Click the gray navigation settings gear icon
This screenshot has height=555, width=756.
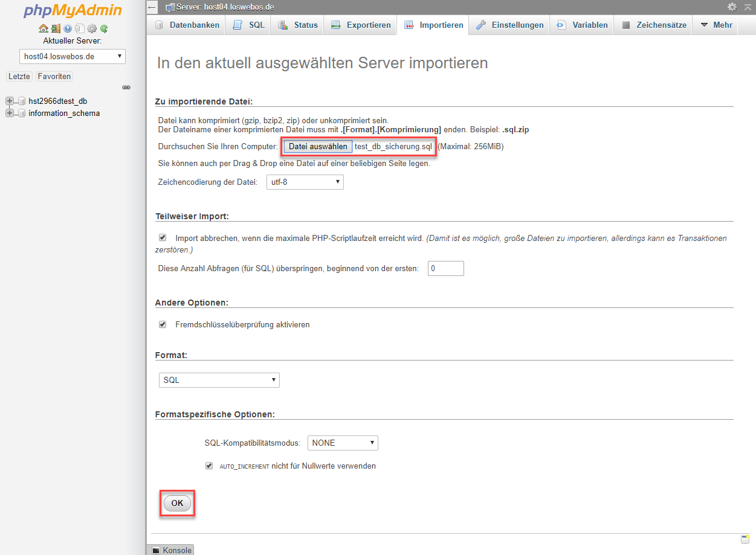click(92, 28)
